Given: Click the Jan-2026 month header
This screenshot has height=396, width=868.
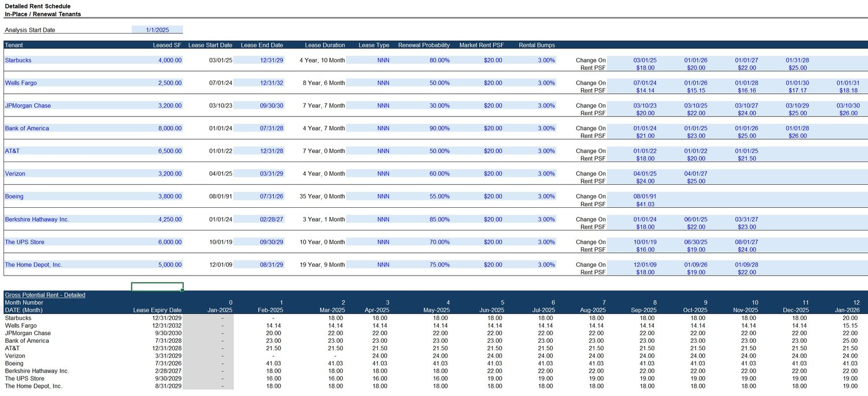Looking at the screenshot, I should tap(847, 310).
